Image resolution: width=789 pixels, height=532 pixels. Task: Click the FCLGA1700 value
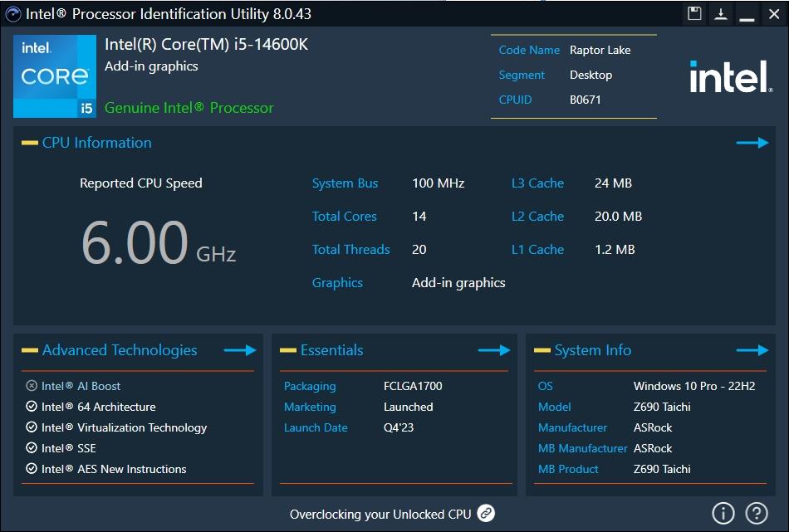click(x=413, y=386)
